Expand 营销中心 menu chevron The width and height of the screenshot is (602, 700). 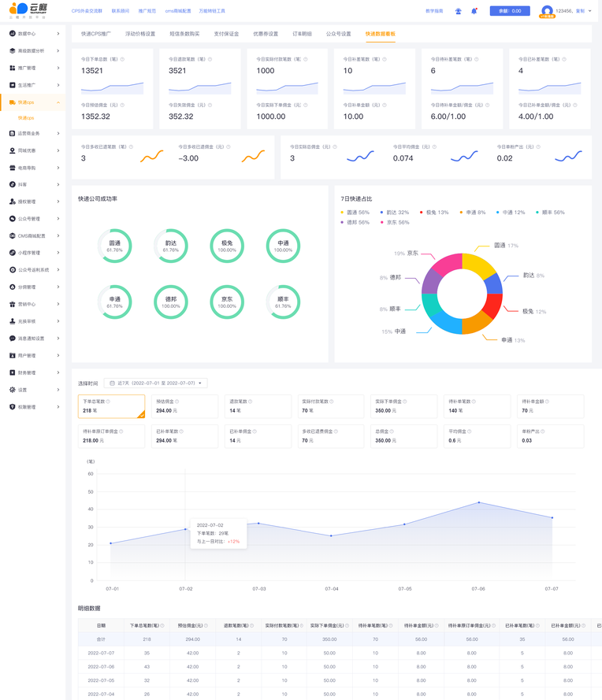[58, 304]
